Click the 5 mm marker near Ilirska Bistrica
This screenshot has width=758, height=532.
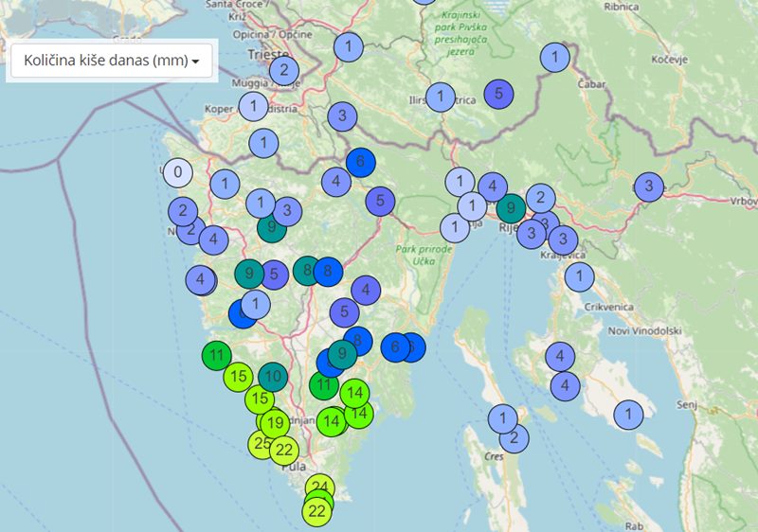point(497,94)
